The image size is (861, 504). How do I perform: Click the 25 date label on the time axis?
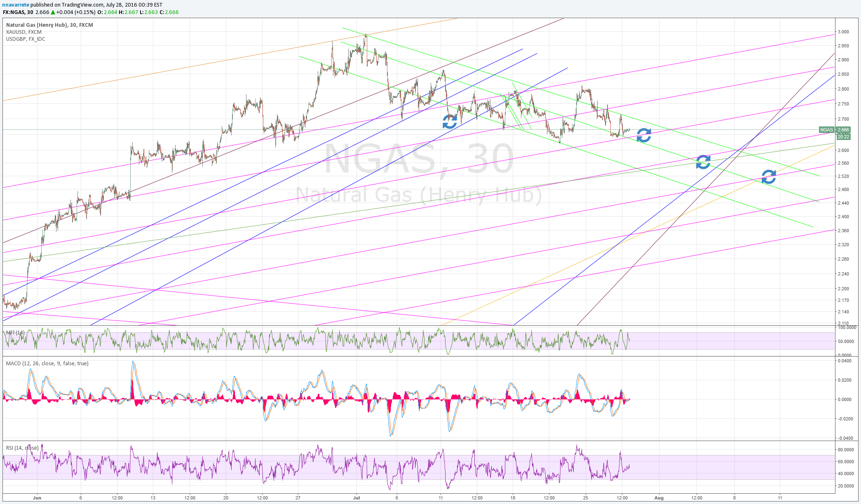586,498
